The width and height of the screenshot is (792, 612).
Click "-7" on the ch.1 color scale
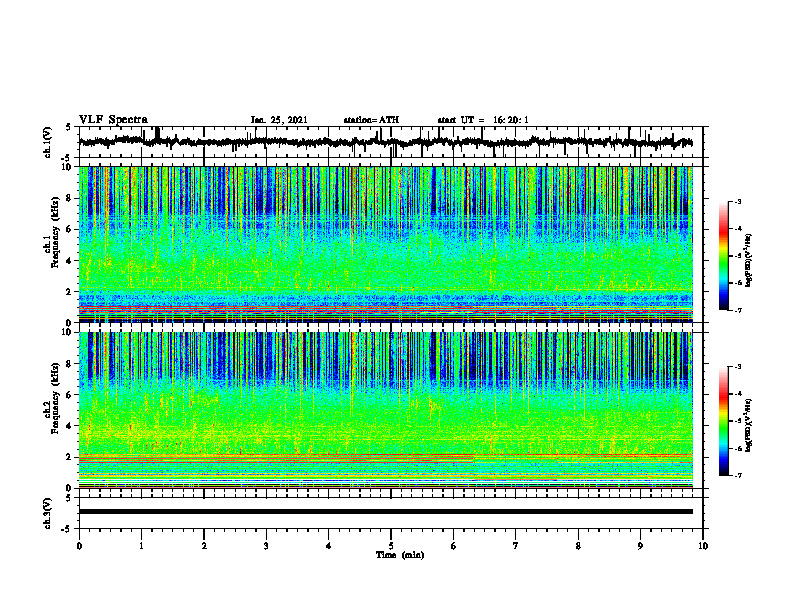(738, 310)
